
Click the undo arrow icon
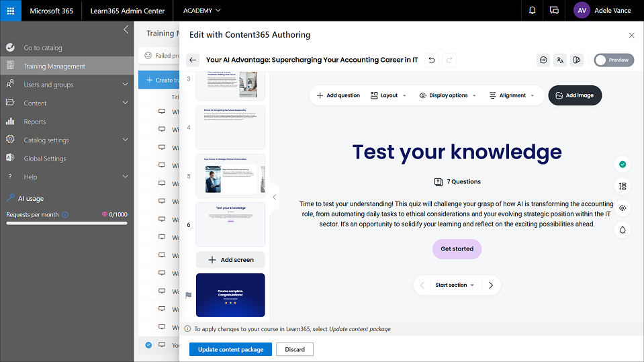(432, 60)
